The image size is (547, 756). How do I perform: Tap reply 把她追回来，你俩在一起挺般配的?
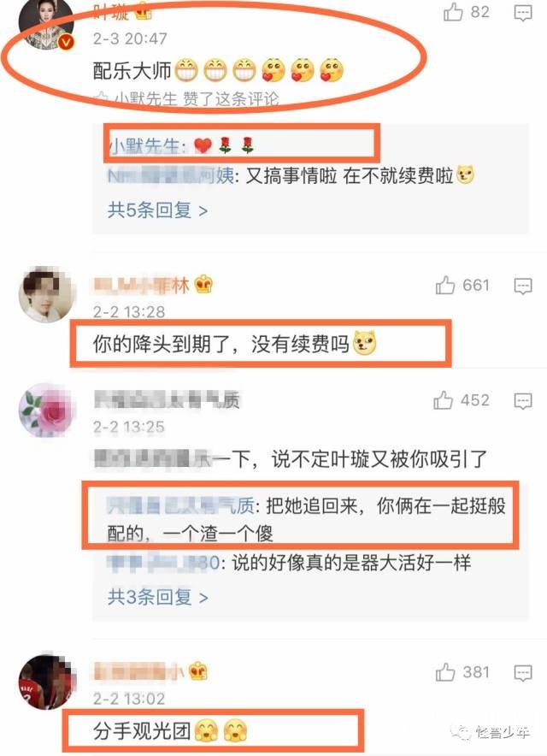coord(306,520)
